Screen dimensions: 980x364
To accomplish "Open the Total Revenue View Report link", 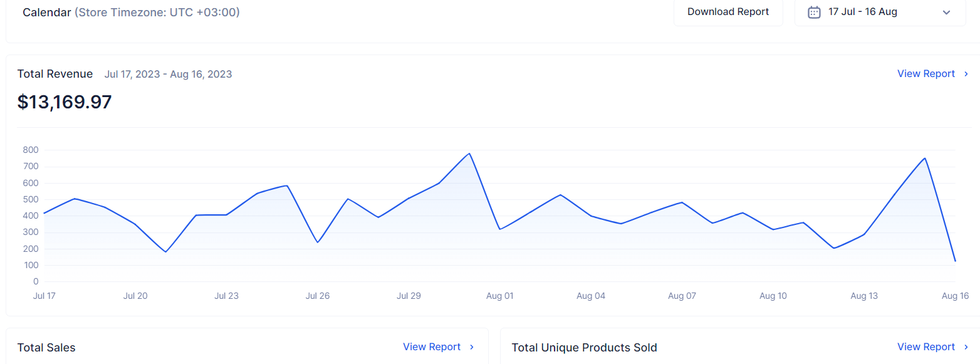I will (x=926, y=73).
